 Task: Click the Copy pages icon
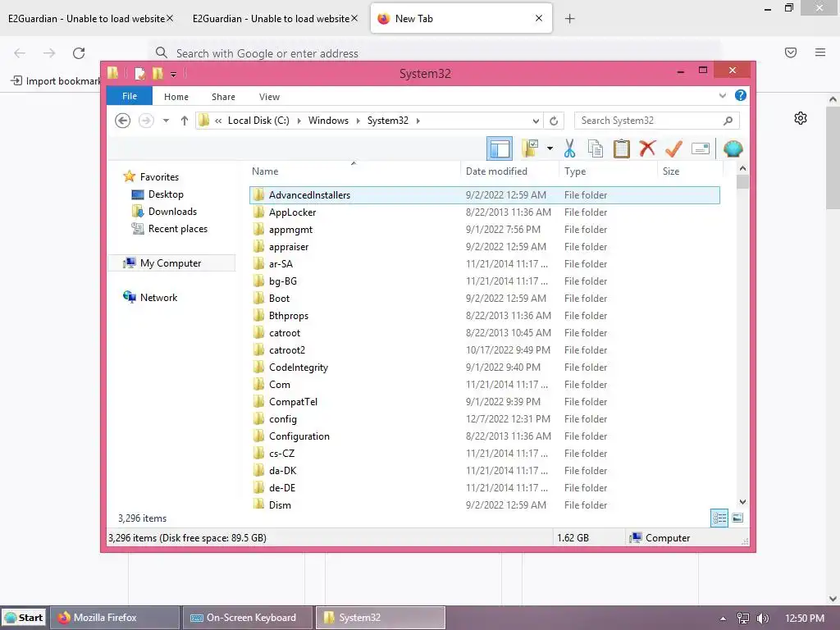tap(596, 148)
